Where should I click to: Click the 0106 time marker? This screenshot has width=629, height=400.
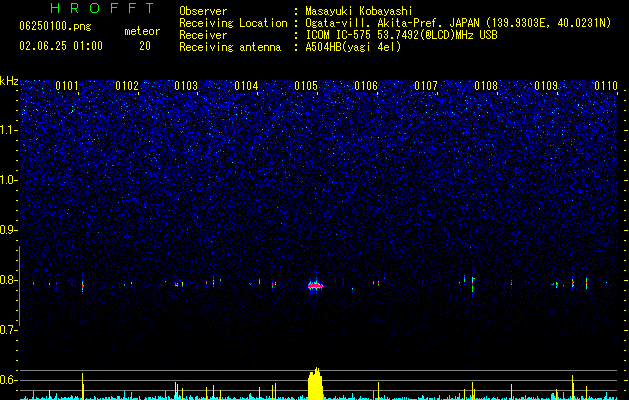(x=366, y=86)
